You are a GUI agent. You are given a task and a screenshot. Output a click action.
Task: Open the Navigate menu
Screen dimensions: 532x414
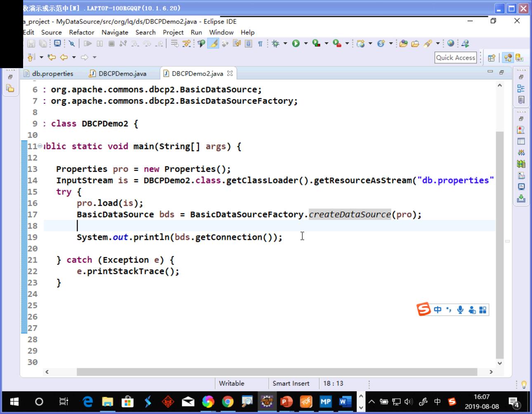click(x=115, y=32)
